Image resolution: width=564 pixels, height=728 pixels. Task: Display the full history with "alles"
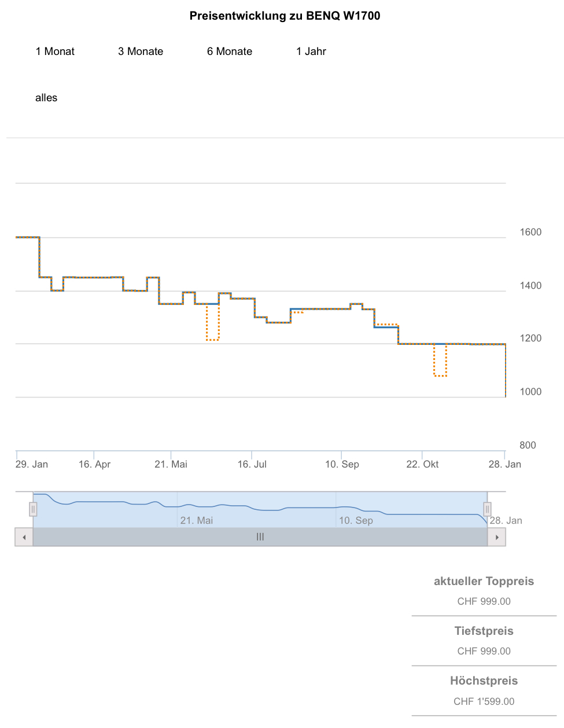[x=46, y=98]
